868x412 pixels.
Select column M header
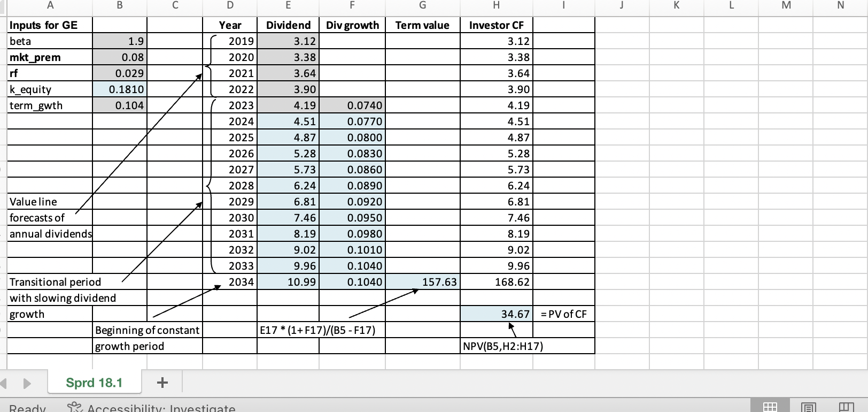(x=786, y=5)
